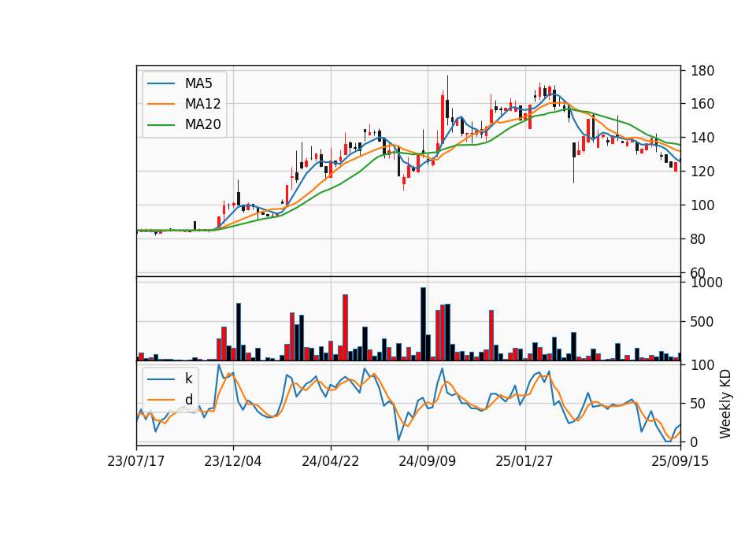
Task: Click the 120 price axis label
Action: [702, 172]
